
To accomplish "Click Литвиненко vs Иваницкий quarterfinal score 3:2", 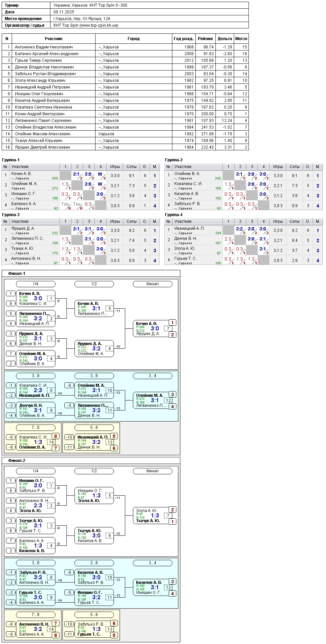I will [x=38, y=319].
